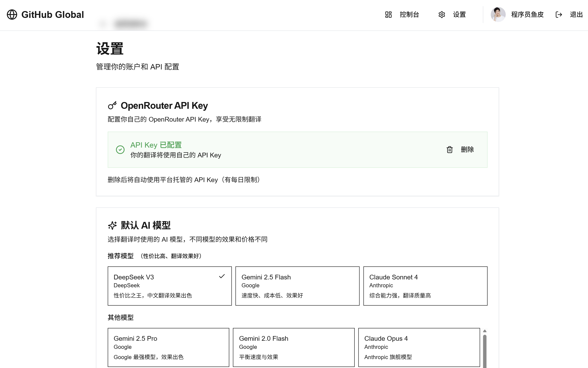Click the green API Key checkmark icon
Screen dimensions: 588x368
(x=120, y=150)
